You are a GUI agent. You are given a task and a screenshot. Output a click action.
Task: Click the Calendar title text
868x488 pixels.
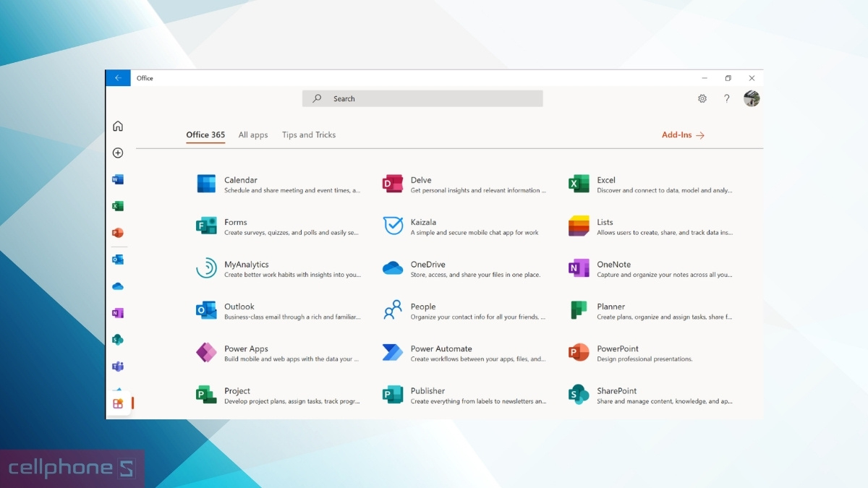[241, 180]
